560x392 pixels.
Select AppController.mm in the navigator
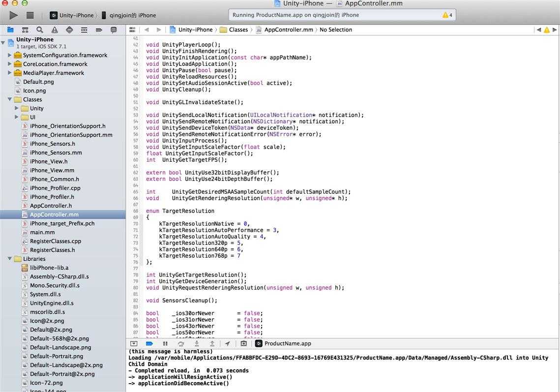(x=54, y=214)
